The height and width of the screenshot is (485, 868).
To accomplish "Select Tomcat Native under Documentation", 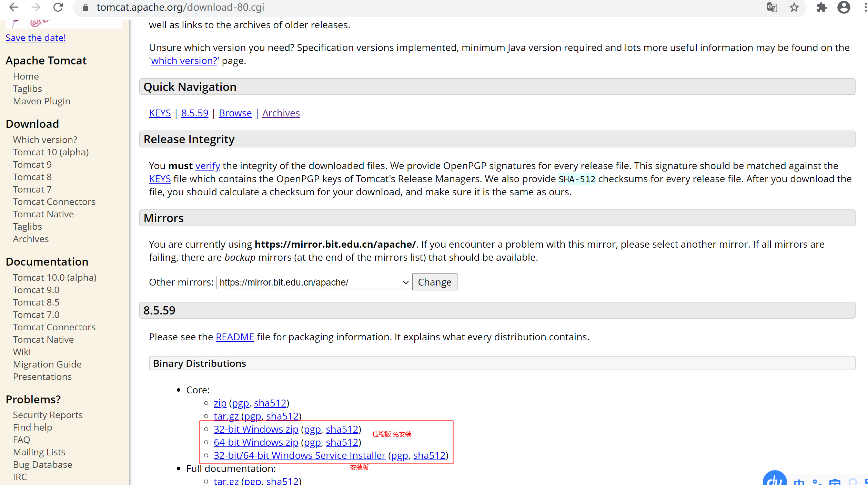I will [43, 340].
